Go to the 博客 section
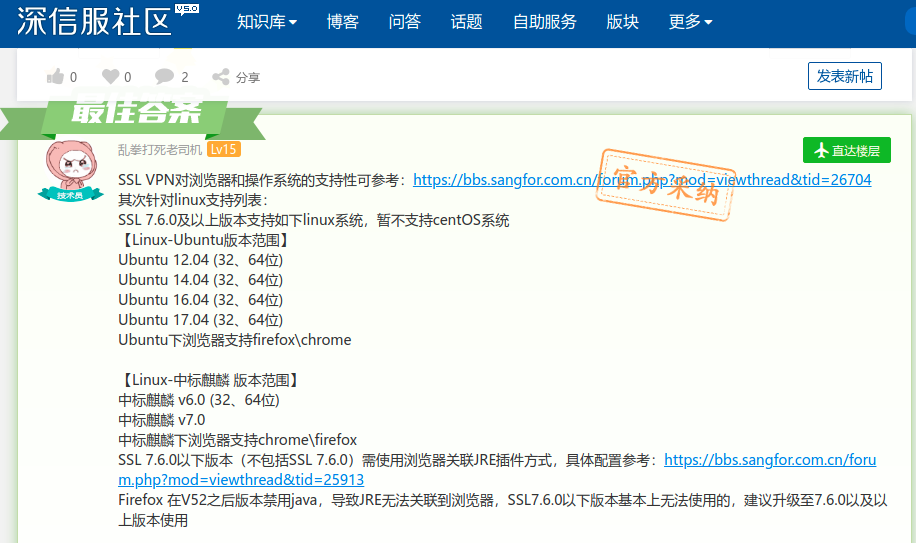916x543 pixels. click(x=342, y=22)
